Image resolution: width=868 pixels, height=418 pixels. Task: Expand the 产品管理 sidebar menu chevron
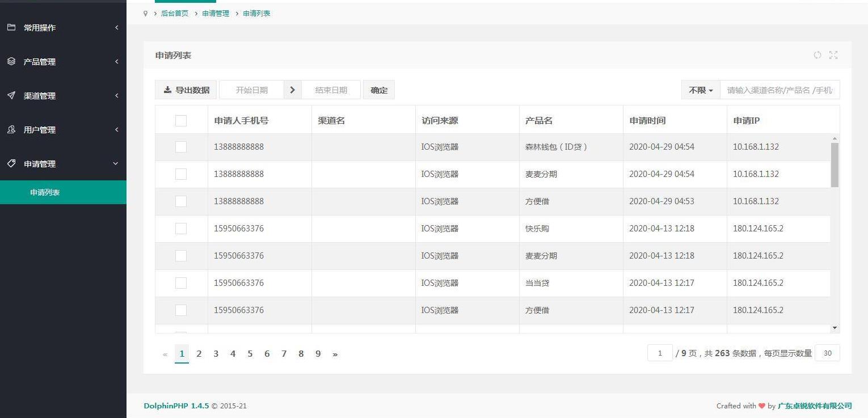(x=116, y=61)
